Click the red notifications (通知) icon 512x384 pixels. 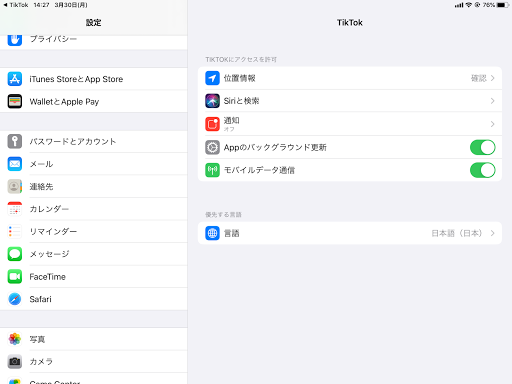pyautogui.click(x=212, y=124)
